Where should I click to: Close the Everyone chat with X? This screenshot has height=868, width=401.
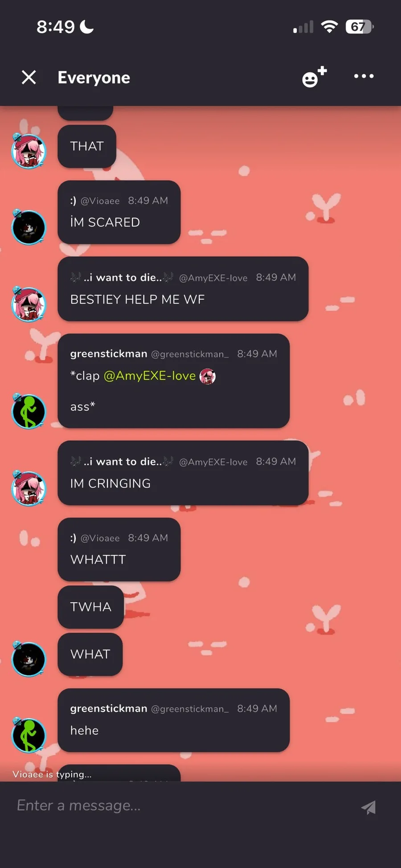click(x=29, y=78)
